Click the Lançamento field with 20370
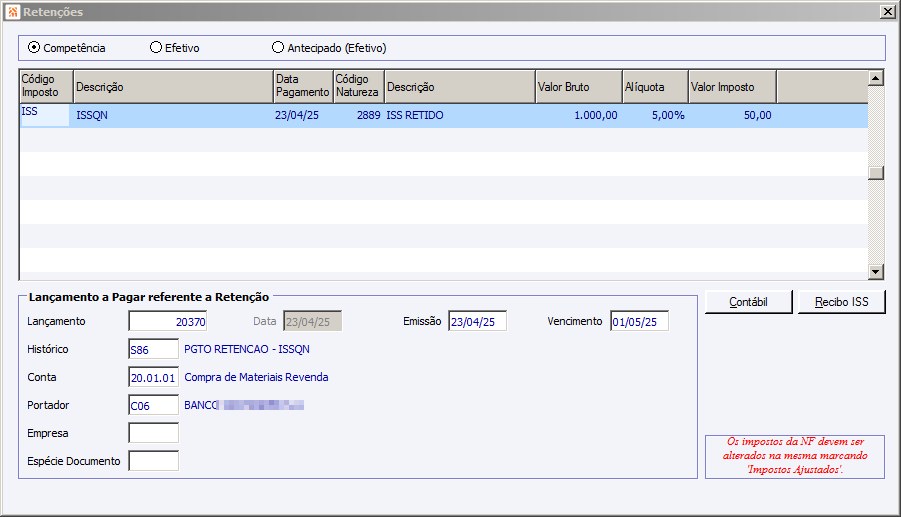This screenshot has width=901, height=517. (x=168, y=321)
